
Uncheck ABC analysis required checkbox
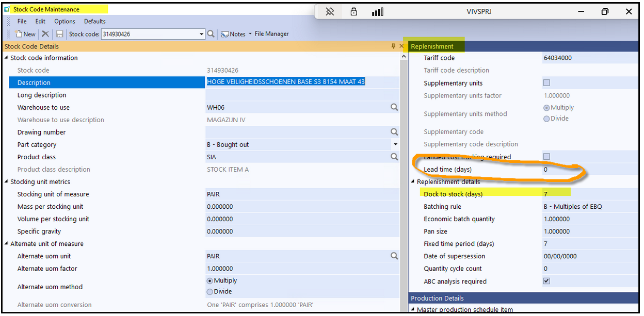pos(546,281)
